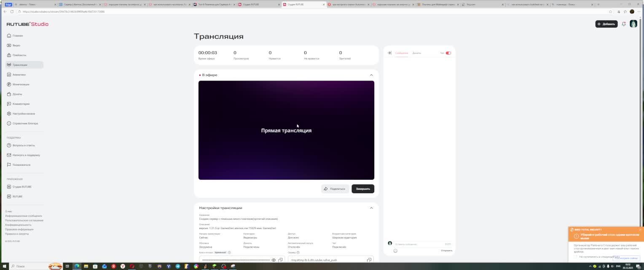Click the 'Посмотреть сейчас' popup button
Image resolution: width=644 pixels, height=270 pixels.
click(x=627, y=258)
